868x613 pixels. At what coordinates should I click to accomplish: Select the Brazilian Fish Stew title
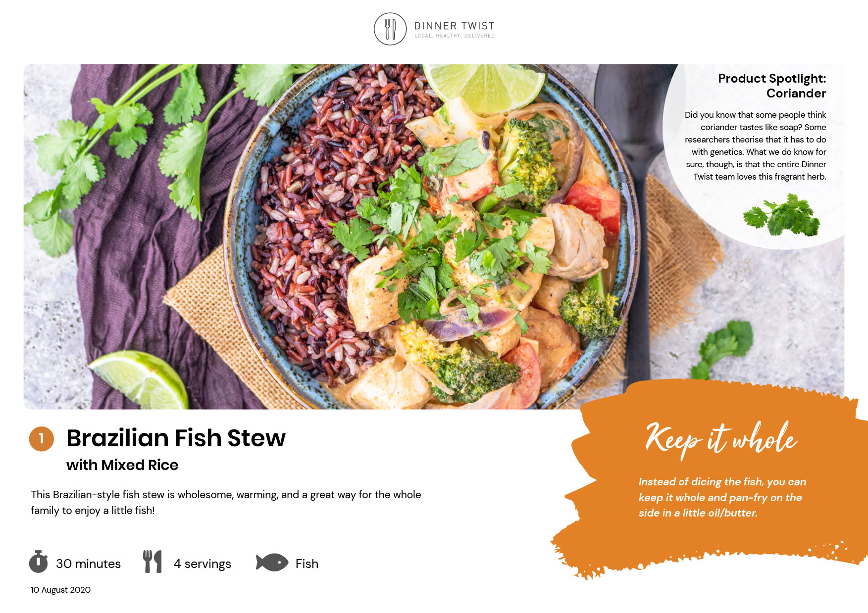pyautogui.click(x=176, y=438)
